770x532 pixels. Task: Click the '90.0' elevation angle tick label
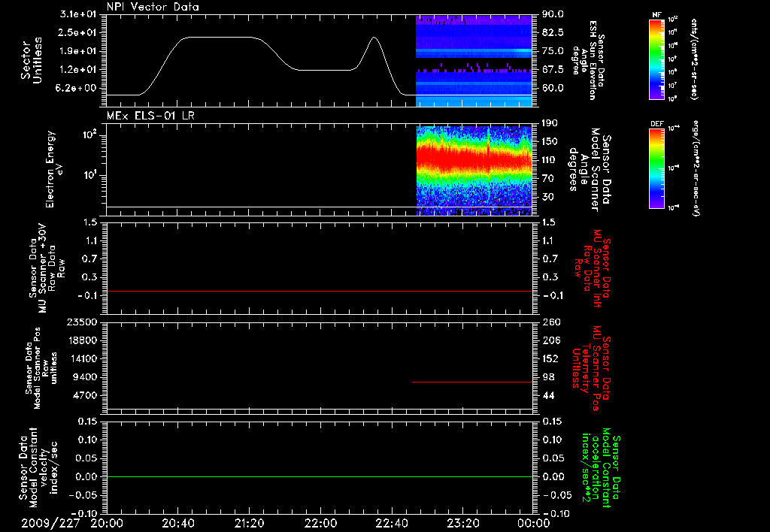click(x=553, y=14)
